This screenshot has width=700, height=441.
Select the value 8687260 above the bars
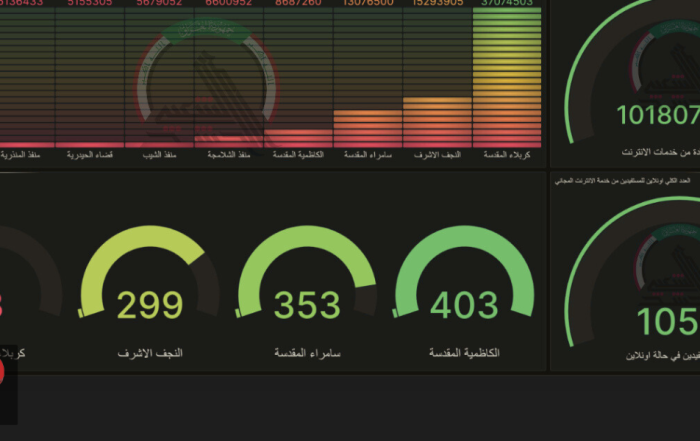298,3
